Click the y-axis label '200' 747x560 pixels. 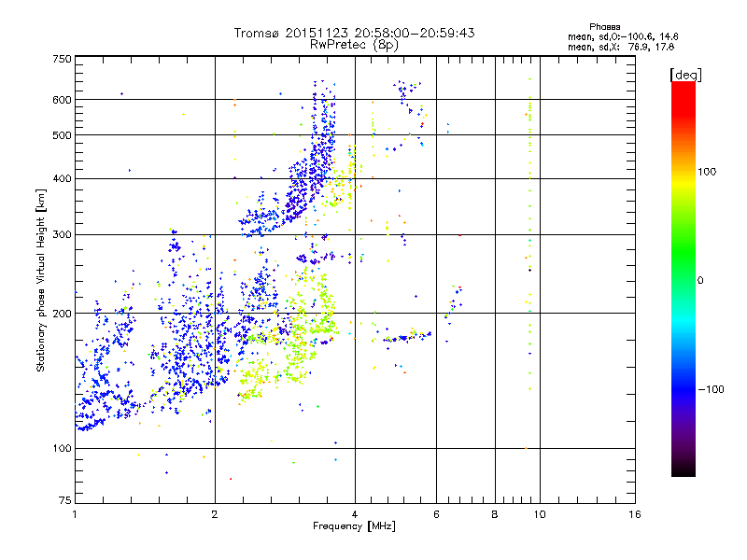tap(62, 314)
